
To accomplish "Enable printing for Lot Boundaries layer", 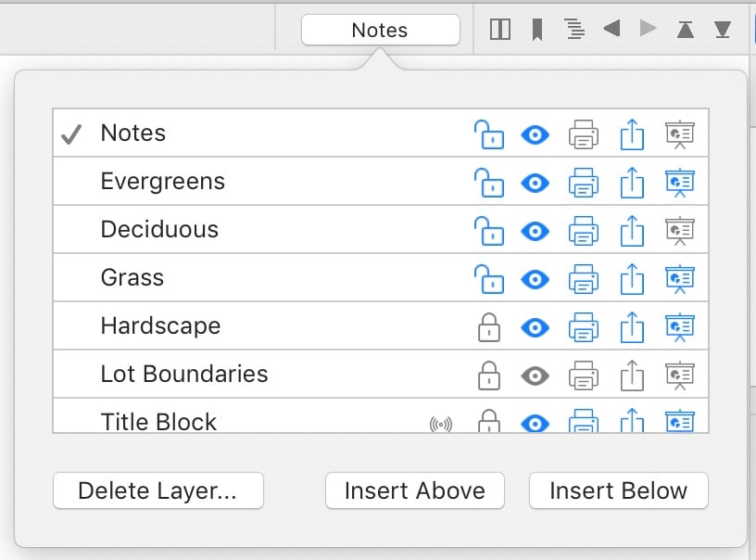I will point(583,375).
